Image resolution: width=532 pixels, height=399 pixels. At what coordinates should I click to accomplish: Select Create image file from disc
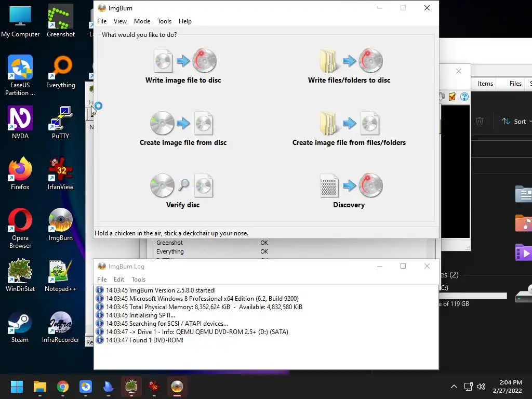183,129
